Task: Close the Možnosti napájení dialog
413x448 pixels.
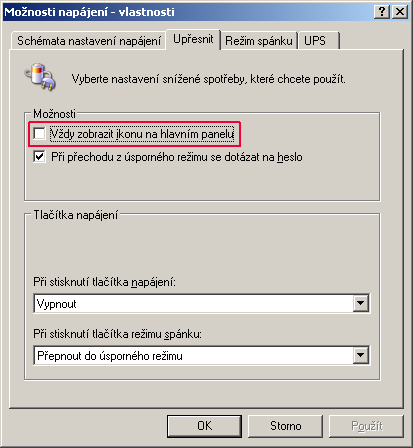Action: [399, 12]
